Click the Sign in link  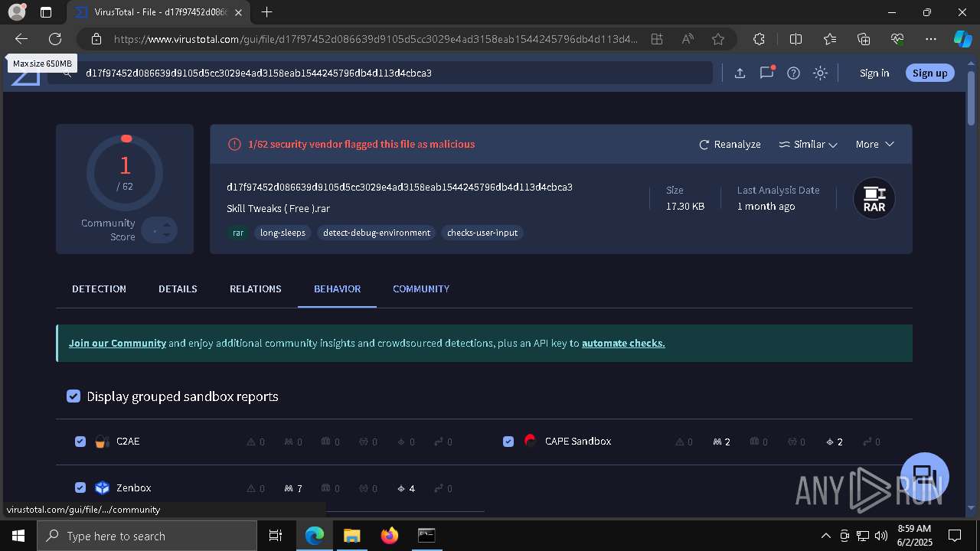pos(874,73)
